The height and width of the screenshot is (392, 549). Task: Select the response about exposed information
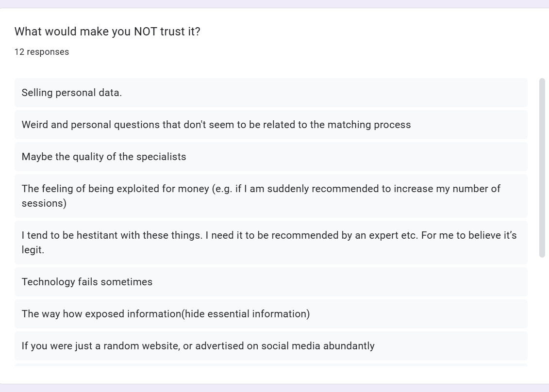click(166, 314)
